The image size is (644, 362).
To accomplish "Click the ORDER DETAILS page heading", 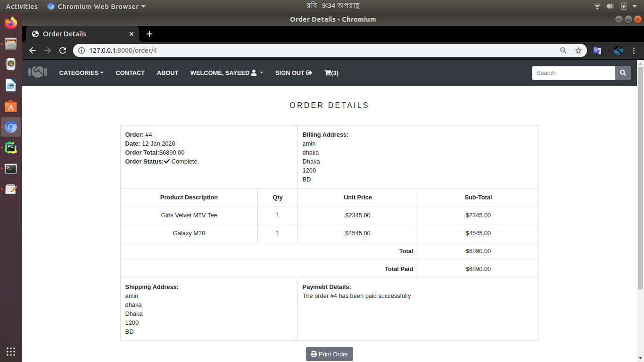I will (x=329, y=105).
